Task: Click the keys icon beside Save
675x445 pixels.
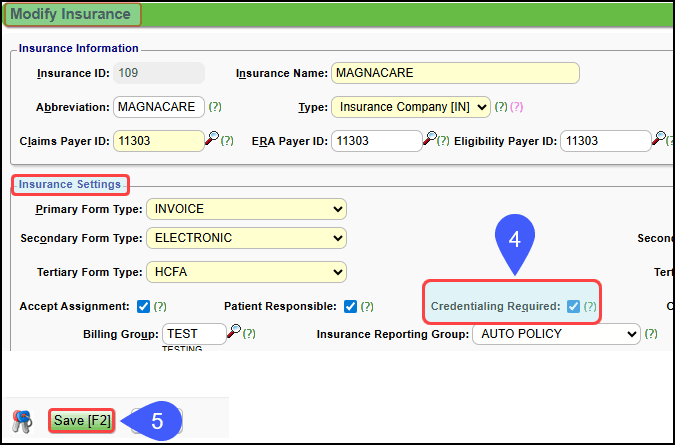Action: [x=22, y=420]
